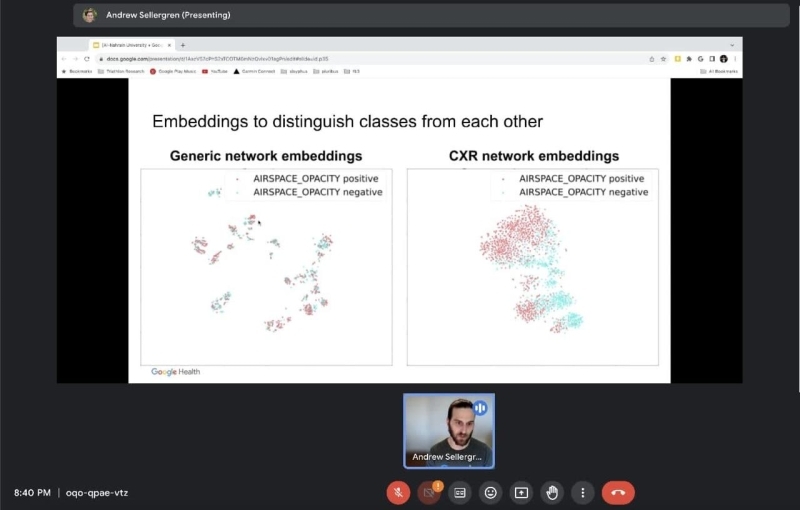This screenshot has height=510, width=800.
Task: Turn on the camera button
Action: (x=429, y=492)
